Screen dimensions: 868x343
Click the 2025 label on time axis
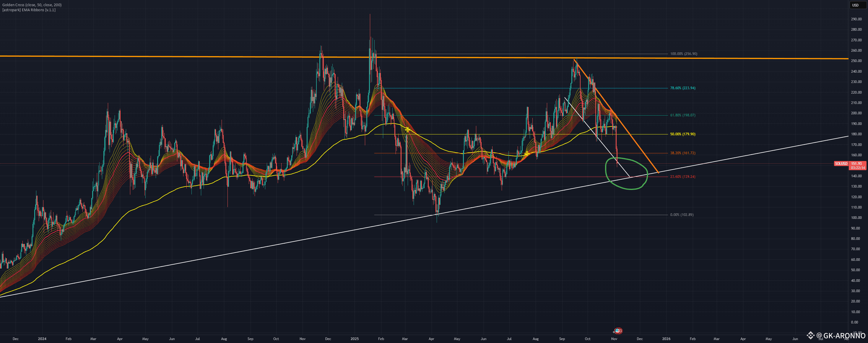point(355,339)
